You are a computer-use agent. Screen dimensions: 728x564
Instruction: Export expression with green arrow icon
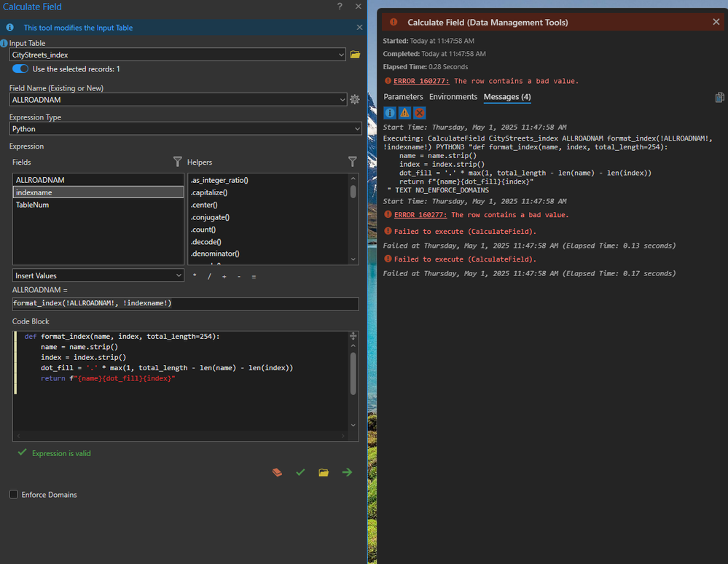point(347,472)
